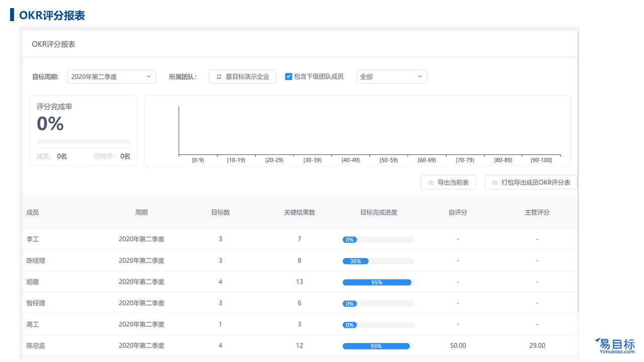Select member 陈经理 in the table
644x362 pixels.
pyautogui.click(x=36, y=260)
